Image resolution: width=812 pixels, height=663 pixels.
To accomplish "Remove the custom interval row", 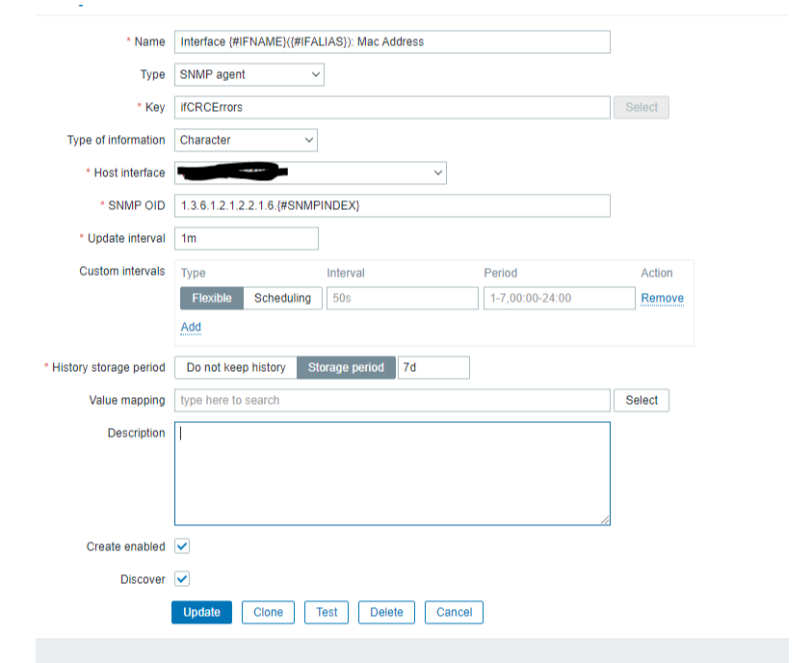I will 662,298.
